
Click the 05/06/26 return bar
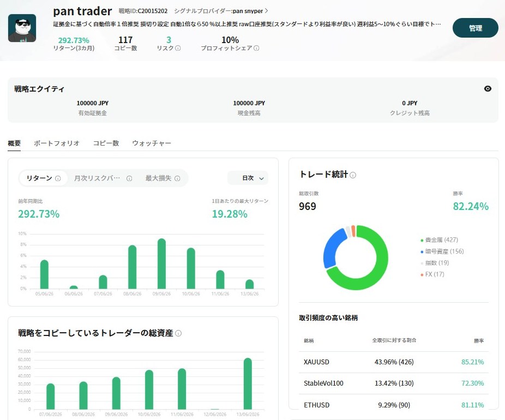point(44,274)
